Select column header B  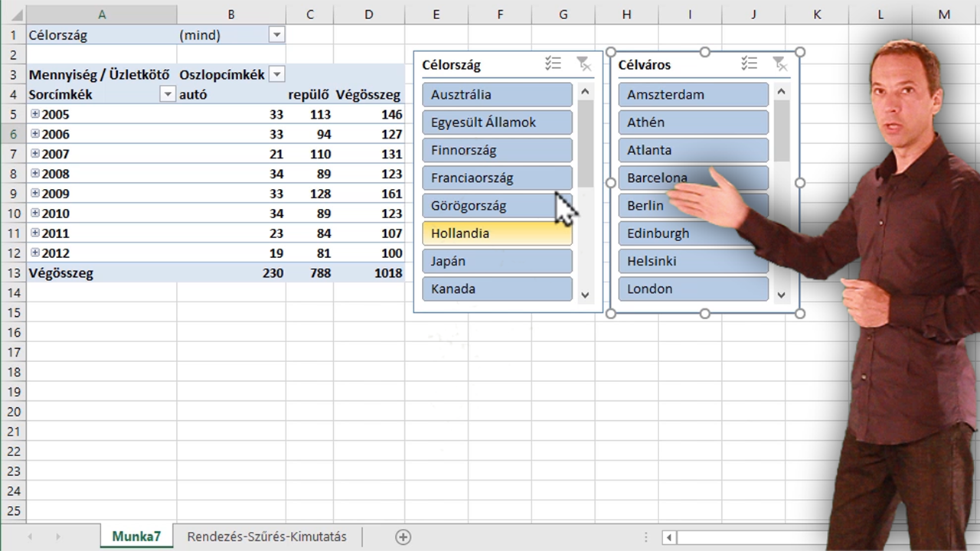coord(231,15)
